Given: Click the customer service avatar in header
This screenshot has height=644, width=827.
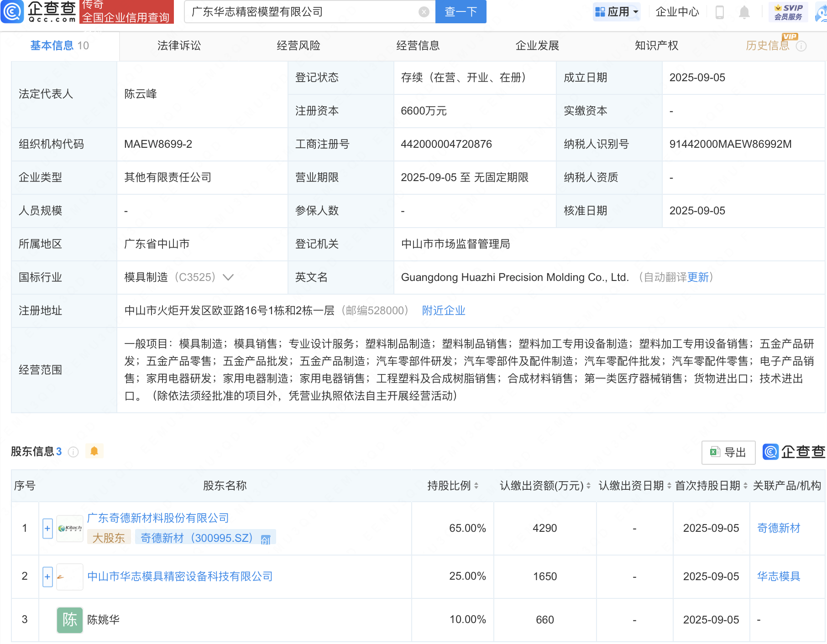Looking at the screenshot, I should 822,12.
